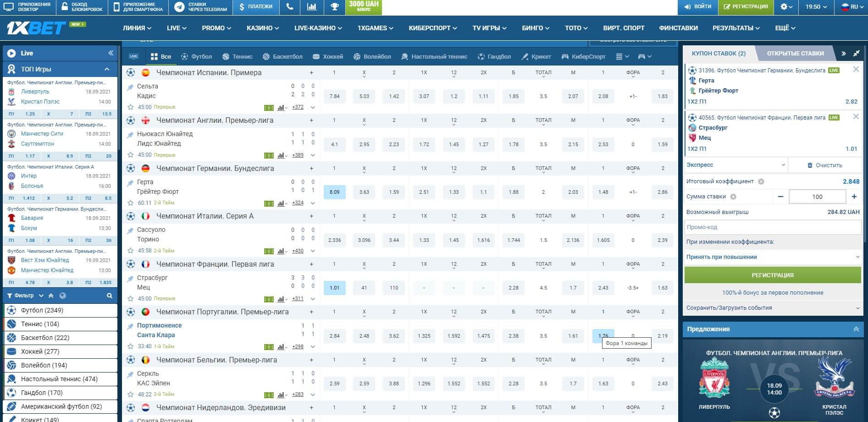Decrease stake amount with minus
The width and height of the screenshot is (868, 422).
point(780,197)
